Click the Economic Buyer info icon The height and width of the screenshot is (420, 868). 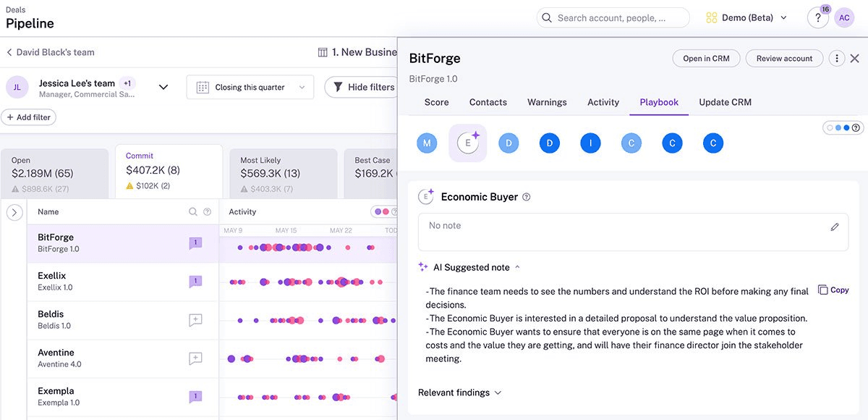click(x=527, y=197)
